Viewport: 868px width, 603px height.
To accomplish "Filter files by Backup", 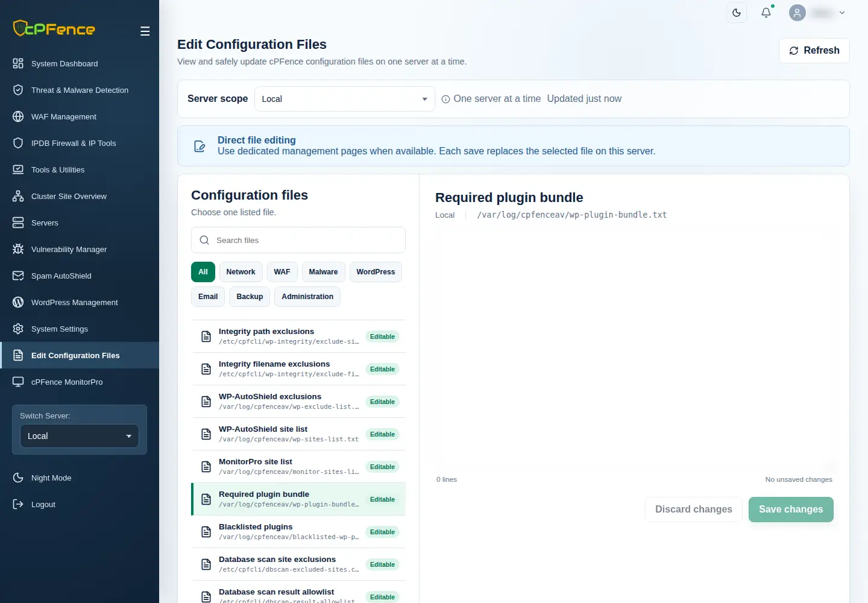I will [x=250, y=297].
